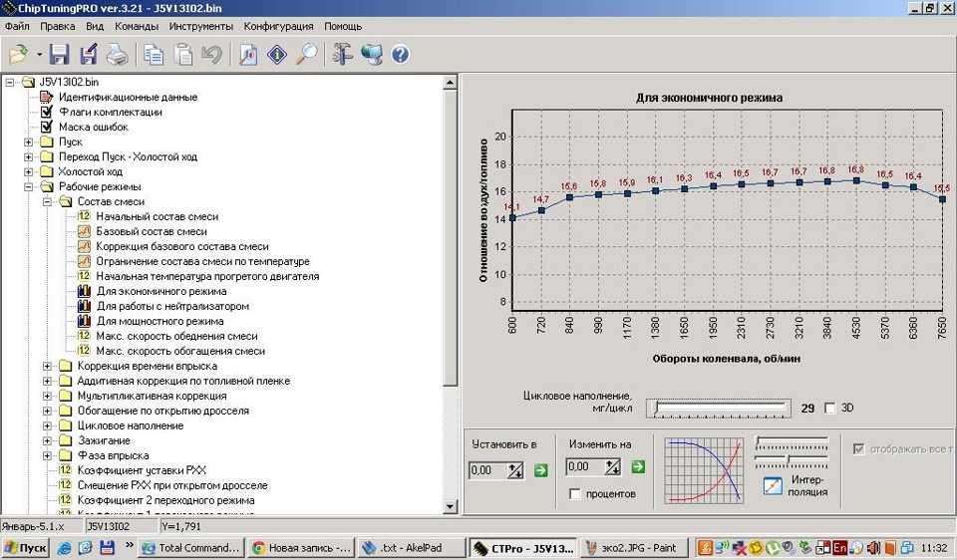Open the Конфигурация menu
Screen dimensions: 957x560
(x=278, y=26)
